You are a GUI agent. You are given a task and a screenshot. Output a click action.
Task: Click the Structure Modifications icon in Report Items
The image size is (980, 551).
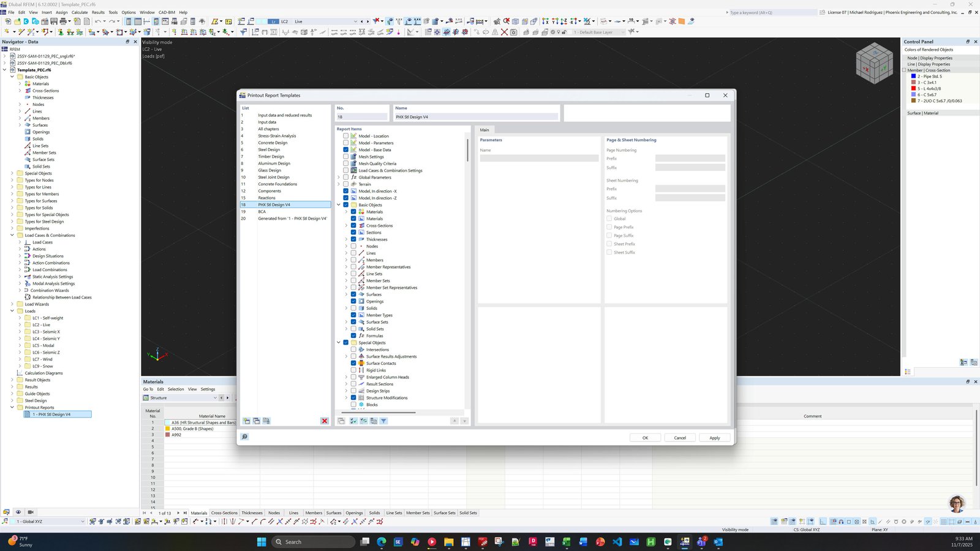point(361,398)
